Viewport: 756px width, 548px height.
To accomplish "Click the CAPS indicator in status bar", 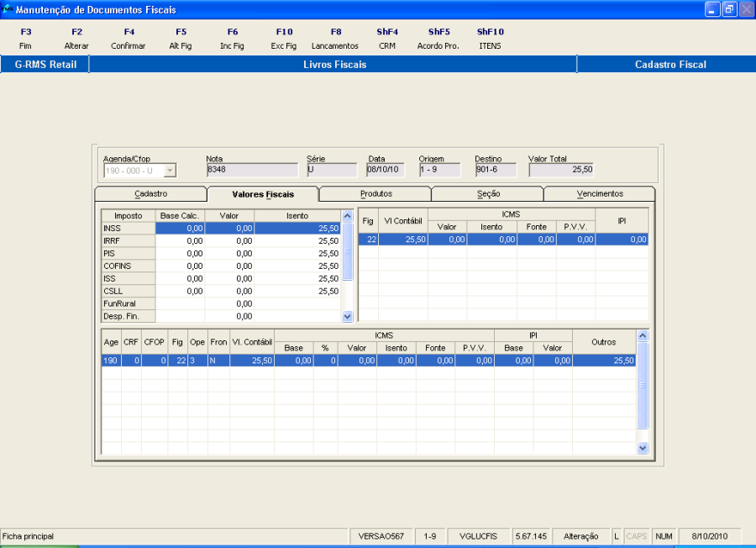I will tap(637, 536).
